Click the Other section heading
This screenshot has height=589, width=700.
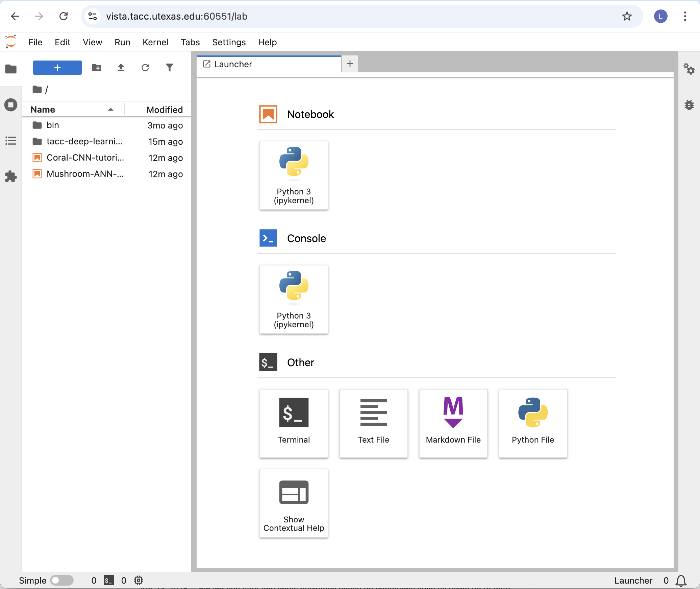pos(301,362)
